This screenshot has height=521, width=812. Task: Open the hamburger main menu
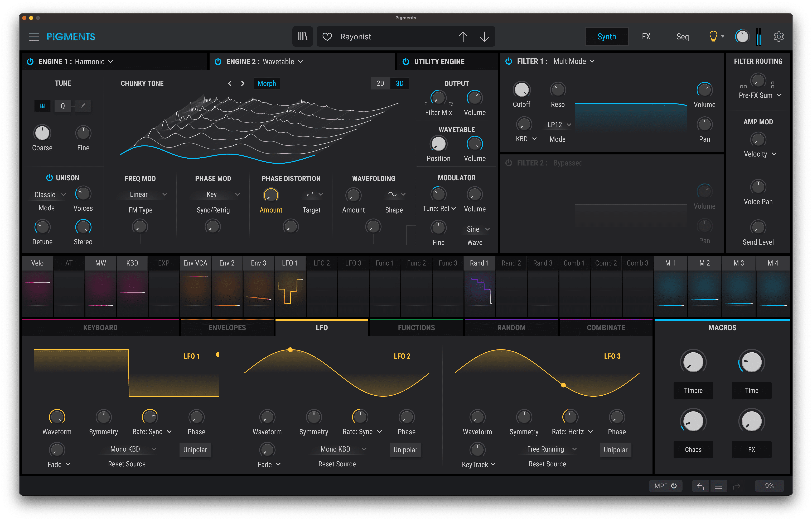point(34,37)
